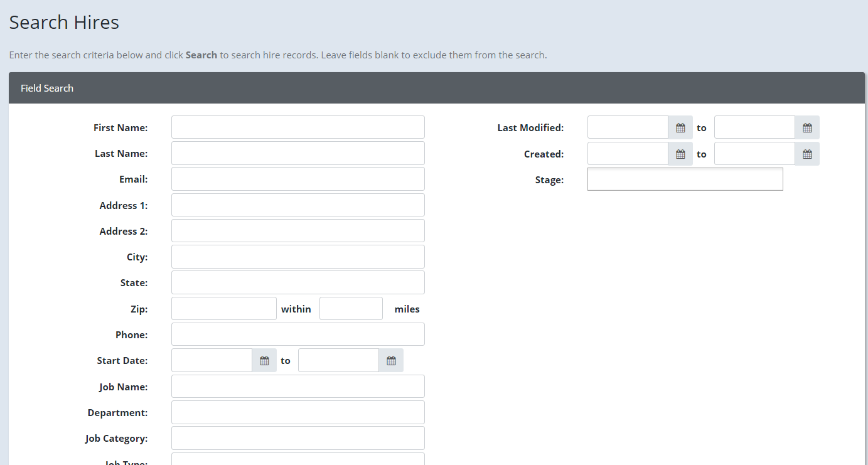Image resolution: width=868 pixels, height=465 pixels.
Task: Open the calendar picker for Start Date from field
Action: [x=264, y=360]
